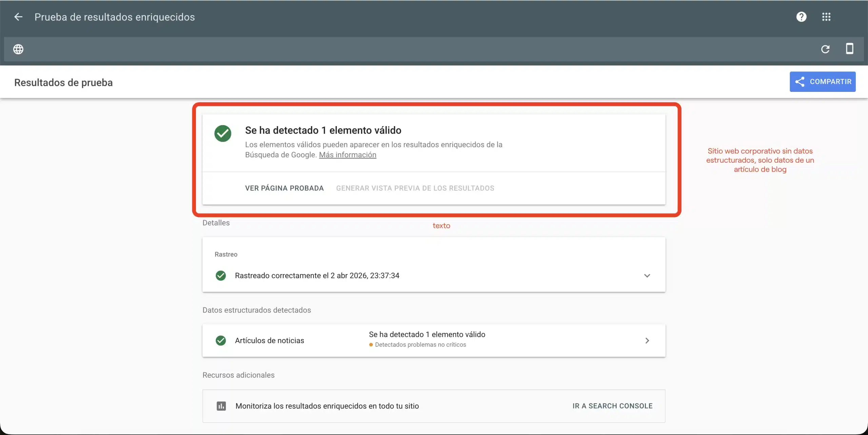
Task: Open the Google apps grid icon
Action: (826, 17)
